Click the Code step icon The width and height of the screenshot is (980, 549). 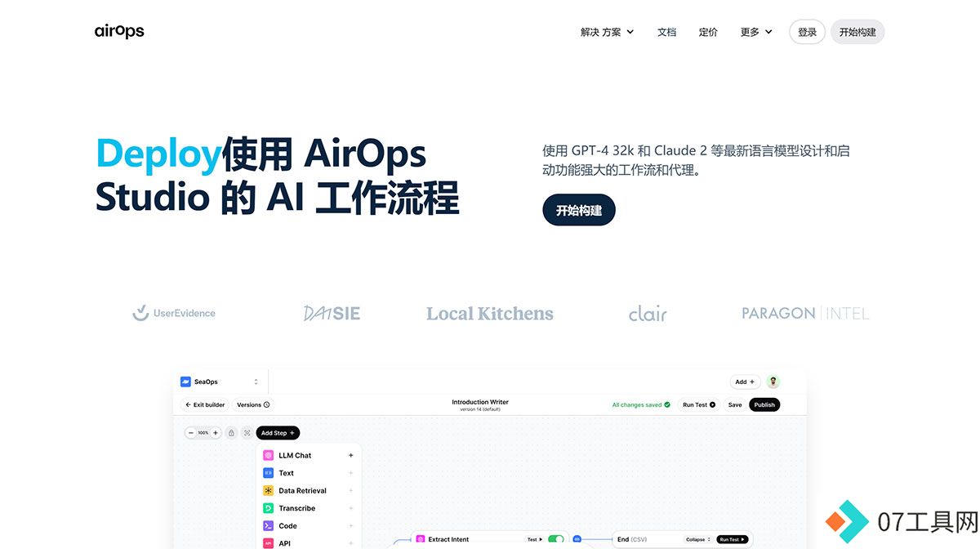269,526
